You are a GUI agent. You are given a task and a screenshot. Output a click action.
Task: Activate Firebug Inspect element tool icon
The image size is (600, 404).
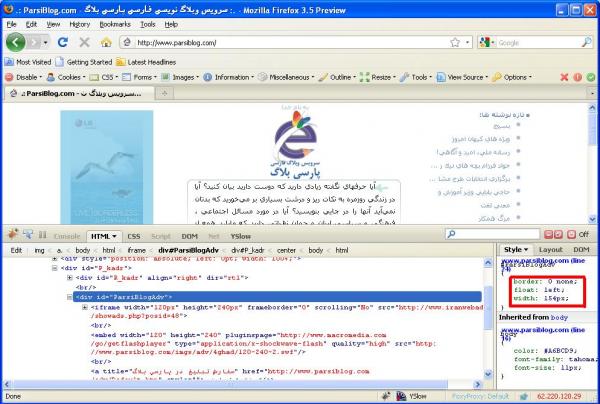(28, 234)
